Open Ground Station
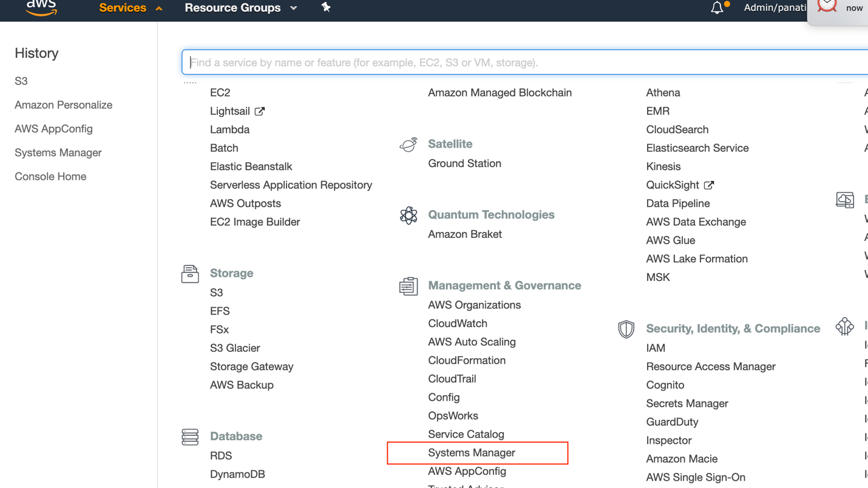 (465, 163)
